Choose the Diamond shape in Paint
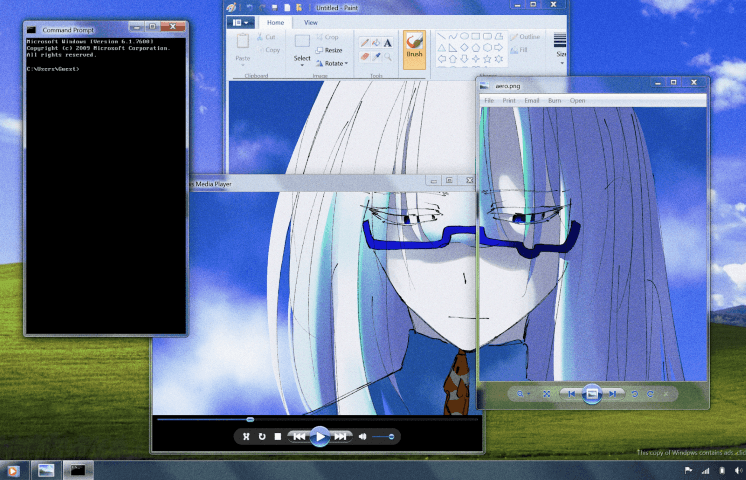The image size is (746, 480). (464, 48)
